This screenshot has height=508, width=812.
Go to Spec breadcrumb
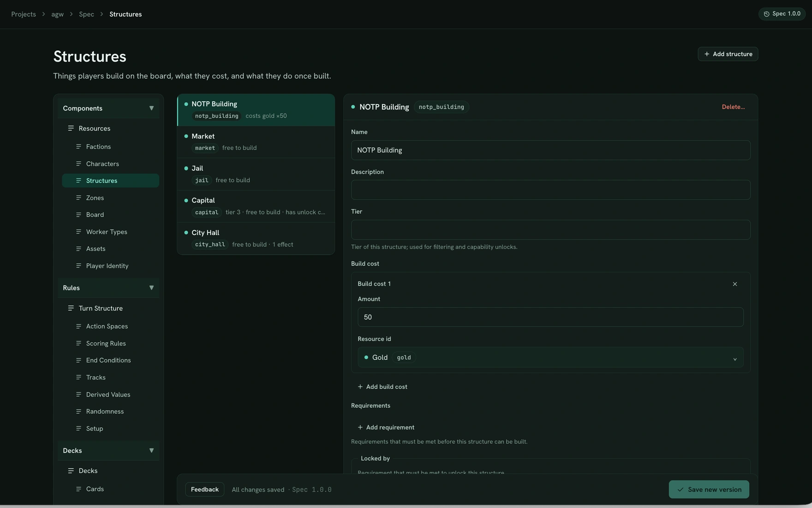click(x=86, y=14)
